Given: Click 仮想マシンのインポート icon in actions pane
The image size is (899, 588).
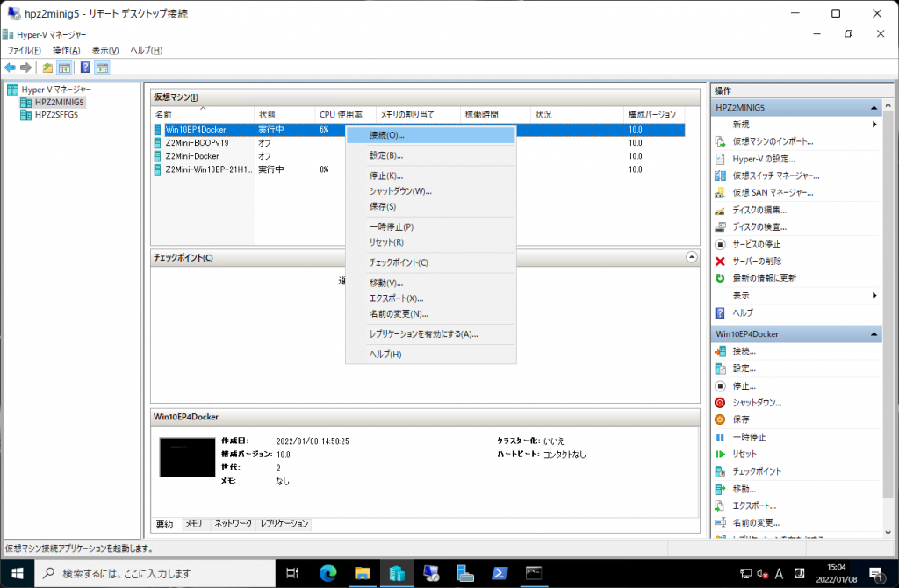Looking at the screenshot, I should click(720, 141).
